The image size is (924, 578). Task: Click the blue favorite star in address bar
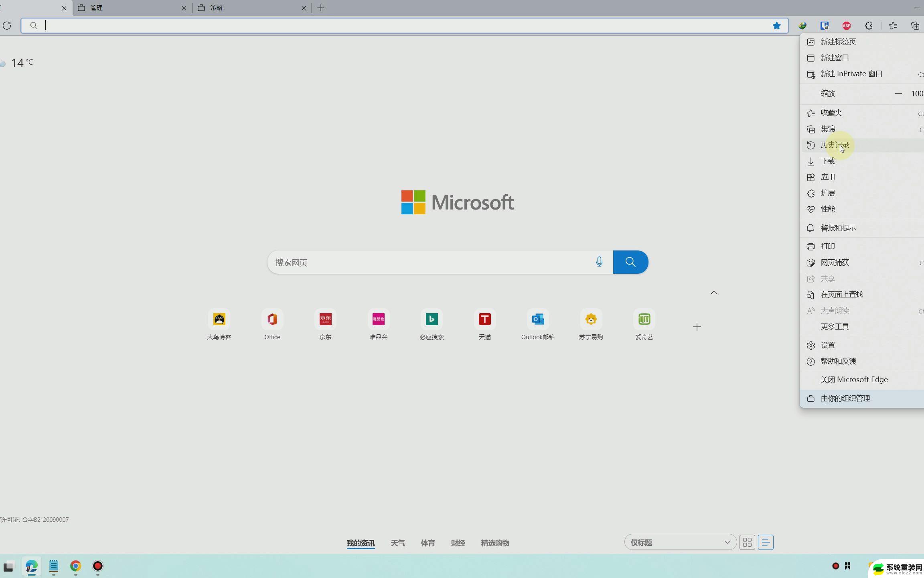(x=777, y=26)
